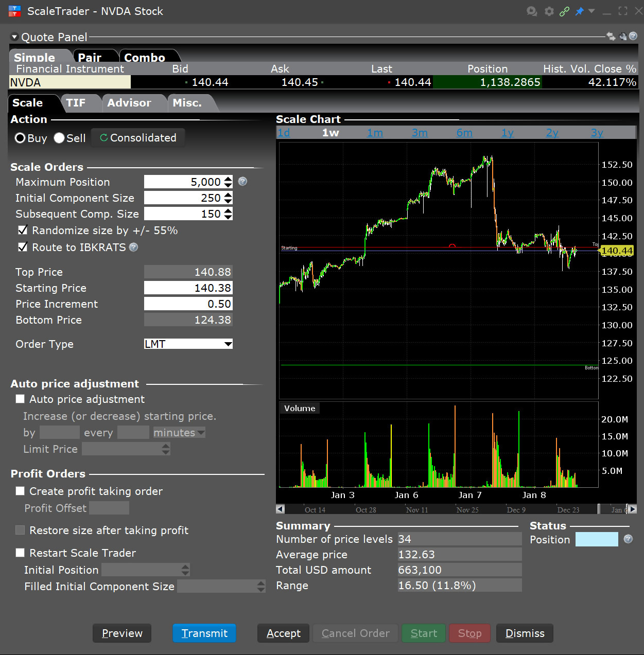The image size is (644, 655).
Task: Collapse the Quote Panel disclosure arrow
Action: point(14,37)
